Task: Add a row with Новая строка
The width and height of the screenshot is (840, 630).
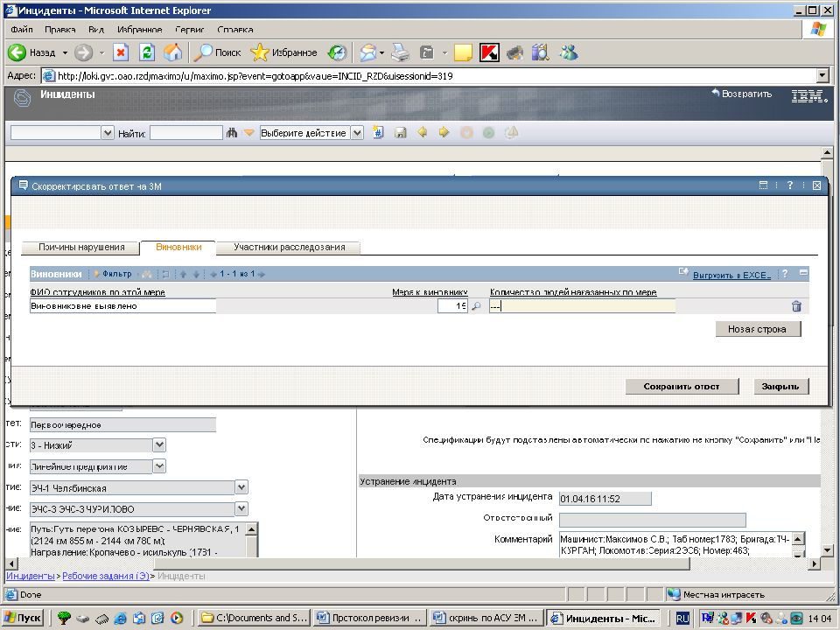Action: click(758, 329)
